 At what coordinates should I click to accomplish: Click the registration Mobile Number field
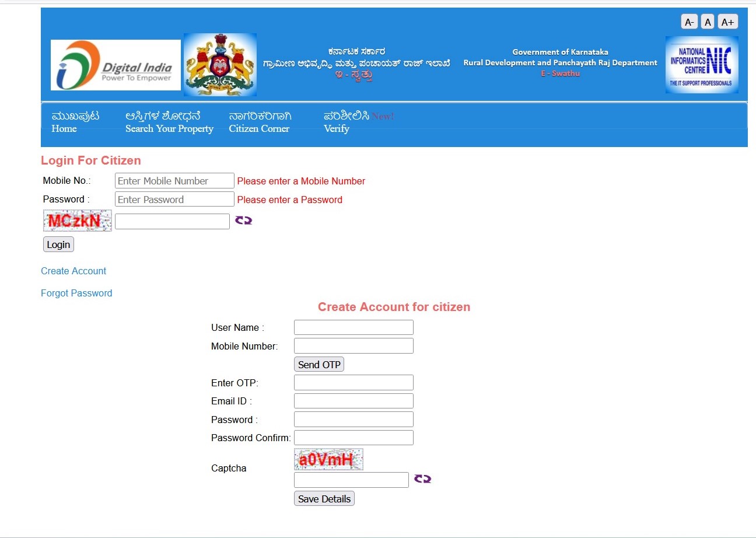pos(353,346)
